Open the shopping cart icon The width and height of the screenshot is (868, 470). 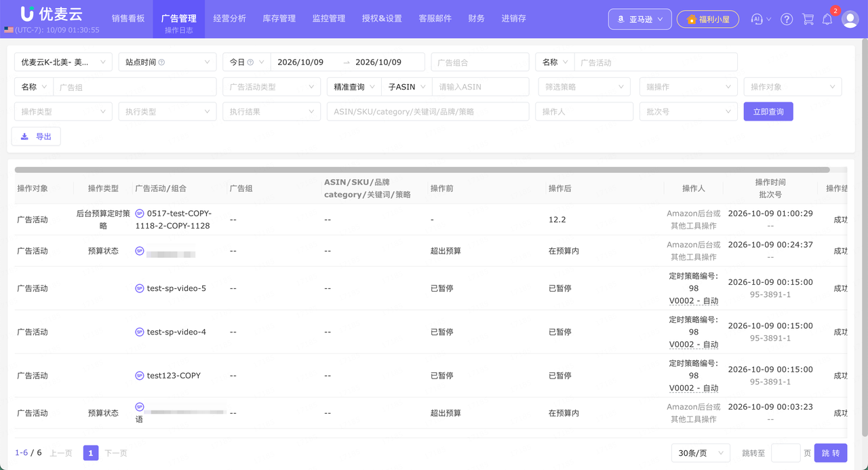[808, 19]
